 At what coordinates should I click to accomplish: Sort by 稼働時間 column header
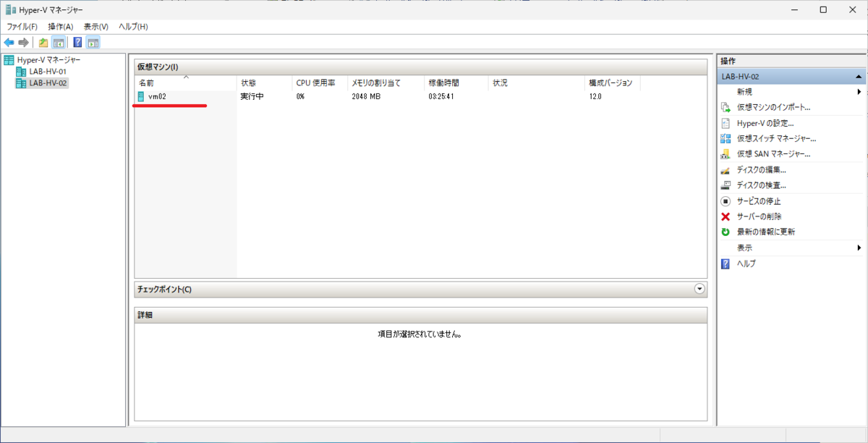click(x=456, y=83)
